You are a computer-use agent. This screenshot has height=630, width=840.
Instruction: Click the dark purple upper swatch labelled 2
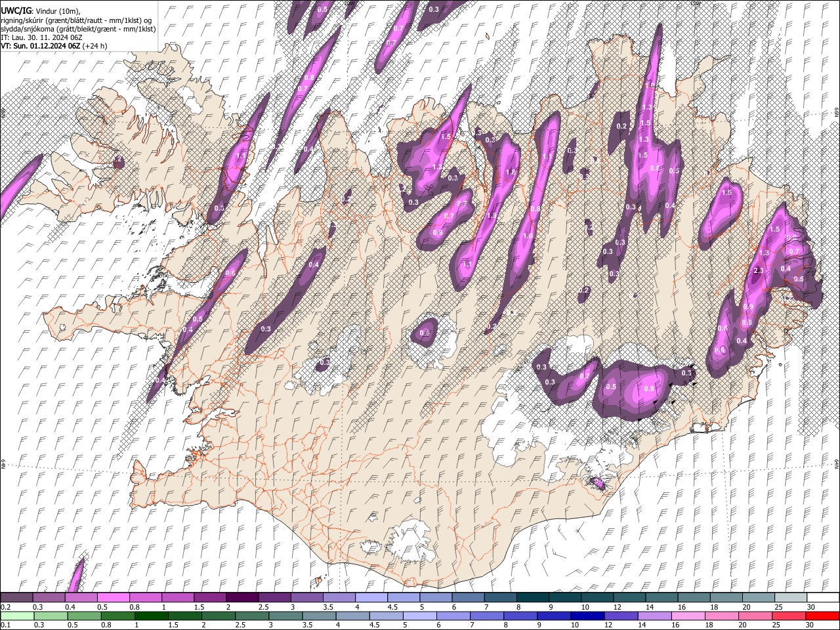coord(241,598)
